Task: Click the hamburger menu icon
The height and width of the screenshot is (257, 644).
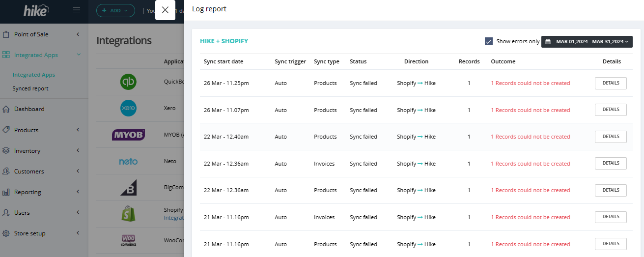Action: 76,10
